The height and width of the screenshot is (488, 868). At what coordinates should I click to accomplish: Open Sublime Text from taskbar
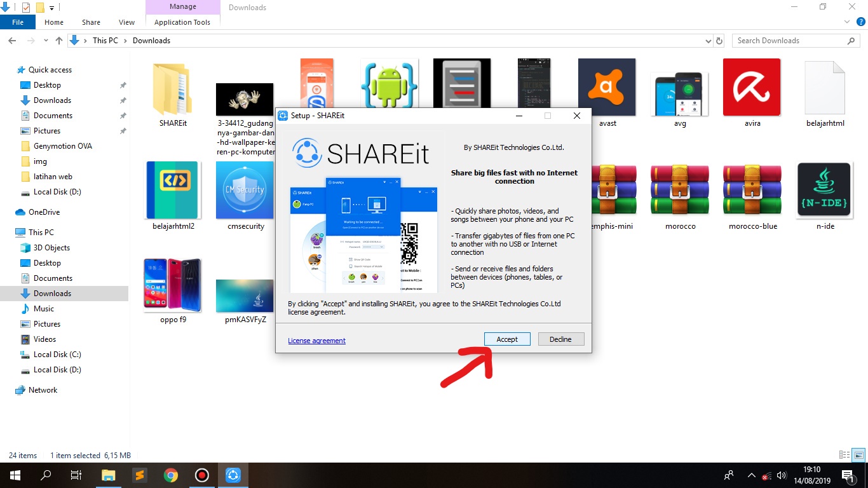(139, 475)
